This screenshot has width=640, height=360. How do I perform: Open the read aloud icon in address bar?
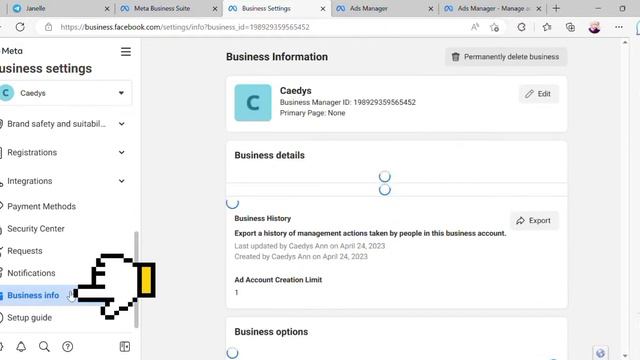point(475,27)
